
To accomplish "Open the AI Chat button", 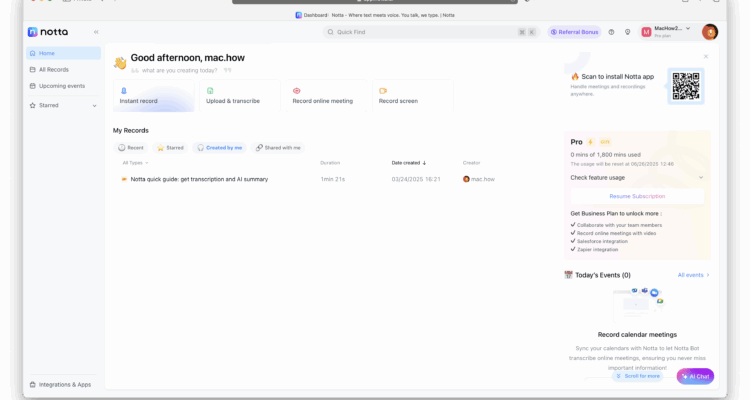I will [x=695, y=376].
